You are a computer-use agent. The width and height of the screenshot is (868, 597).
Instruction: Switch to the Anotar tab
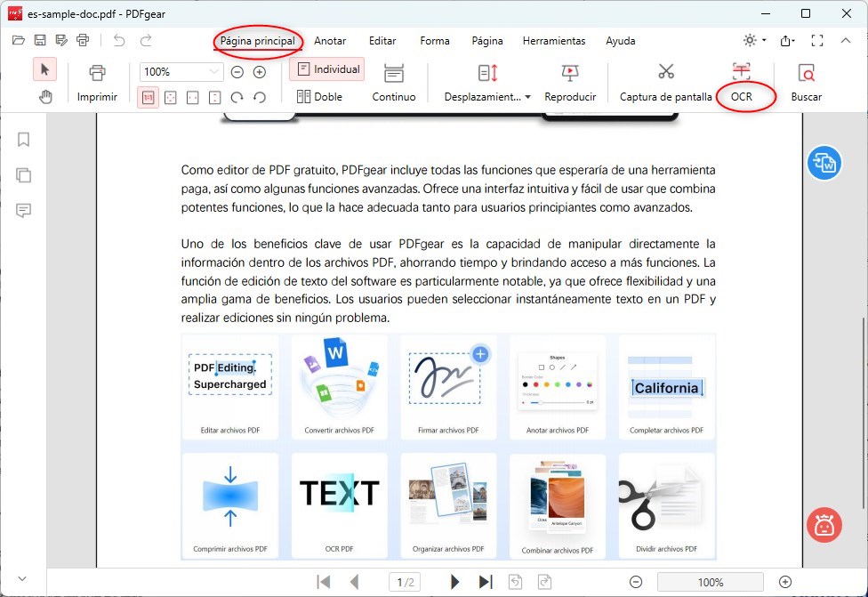point(330,41)
